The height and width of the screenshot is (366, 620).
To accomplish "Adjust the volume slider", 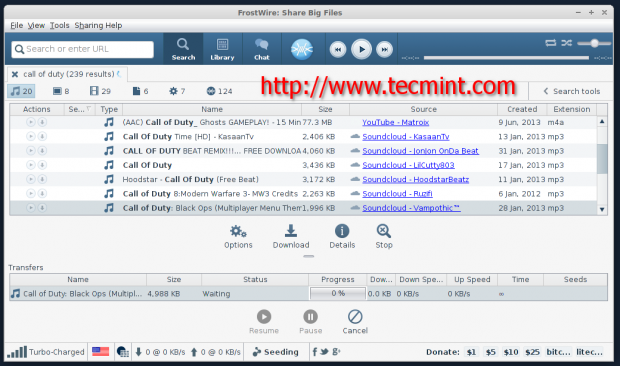I will (594, 43).
